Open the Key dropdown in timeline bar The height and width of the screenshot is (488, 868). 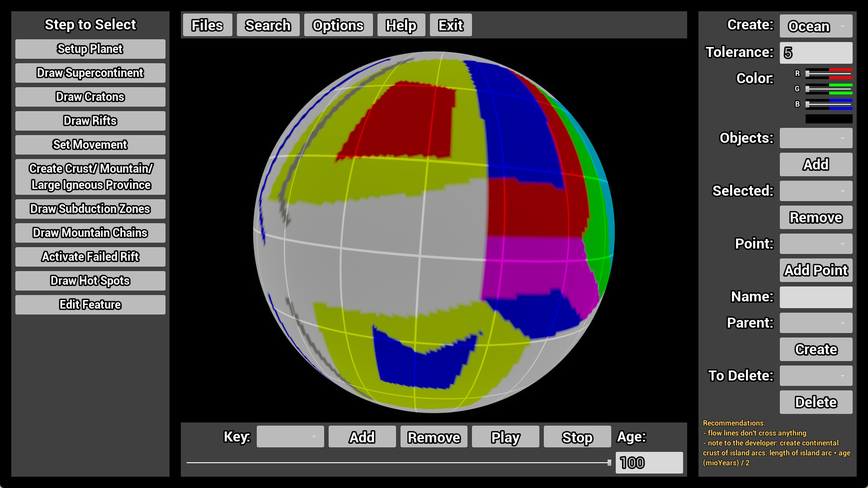pos(290,437)
